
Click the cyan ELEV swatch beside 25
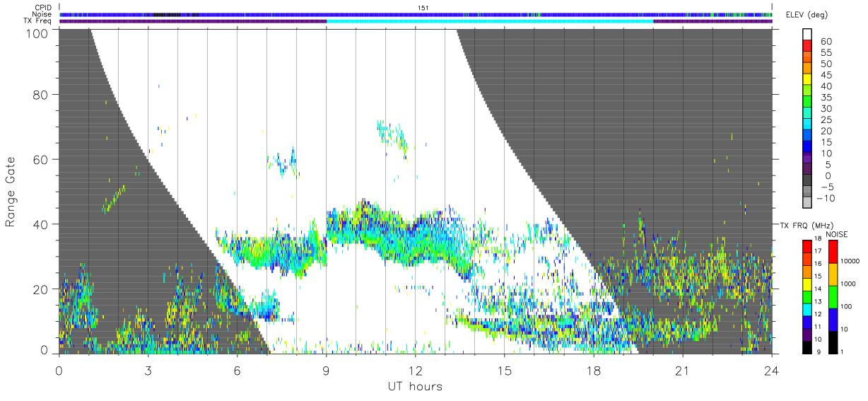point(808,123)
